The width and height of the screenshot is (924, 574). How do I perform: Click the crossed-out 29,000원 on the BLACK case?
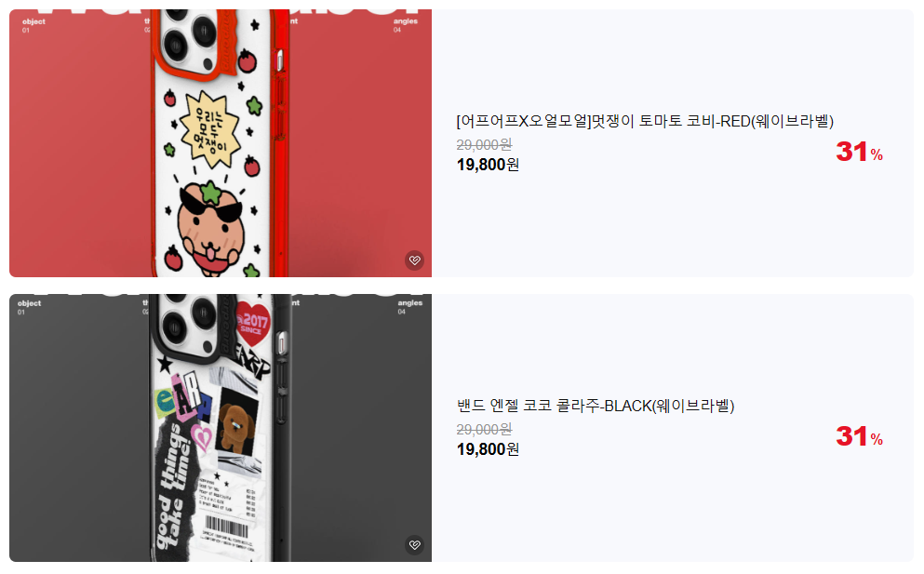click(485, 430)
